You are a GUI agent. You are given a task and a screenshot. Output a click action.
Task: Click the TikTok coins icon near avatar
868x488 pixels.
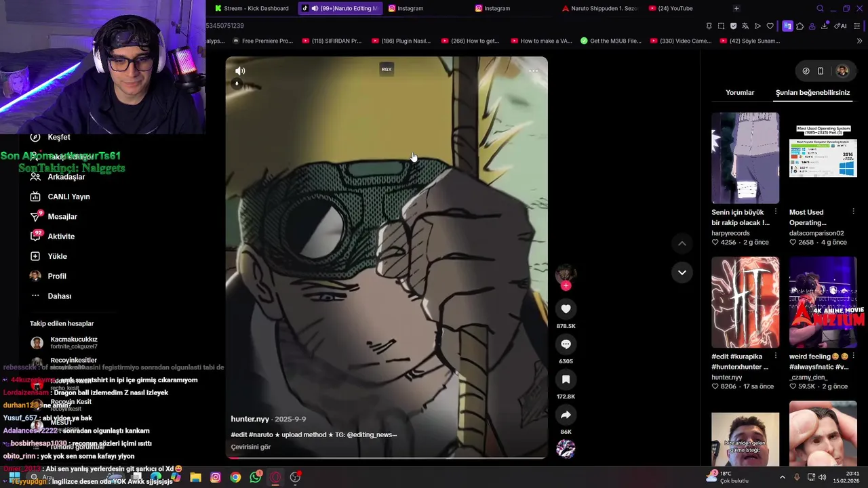[x=806, y=70]
